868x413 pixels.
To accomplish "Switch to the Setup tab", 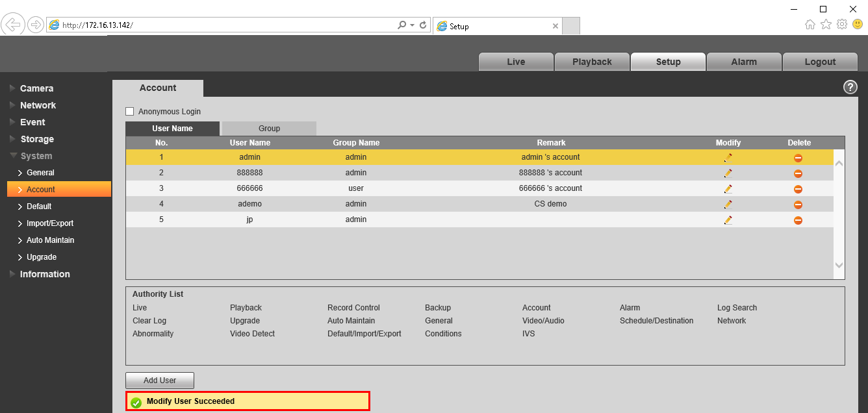I will tap(668, 62).
